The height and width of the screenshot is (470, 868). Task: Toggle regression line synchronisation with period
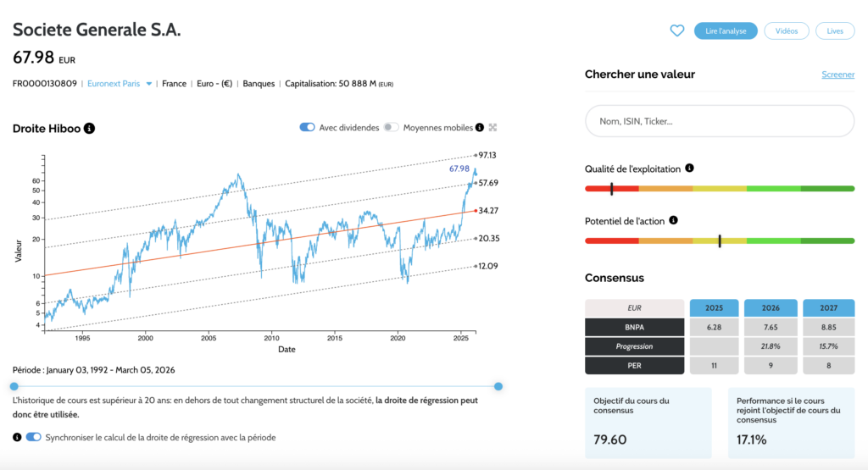(34, 438)
